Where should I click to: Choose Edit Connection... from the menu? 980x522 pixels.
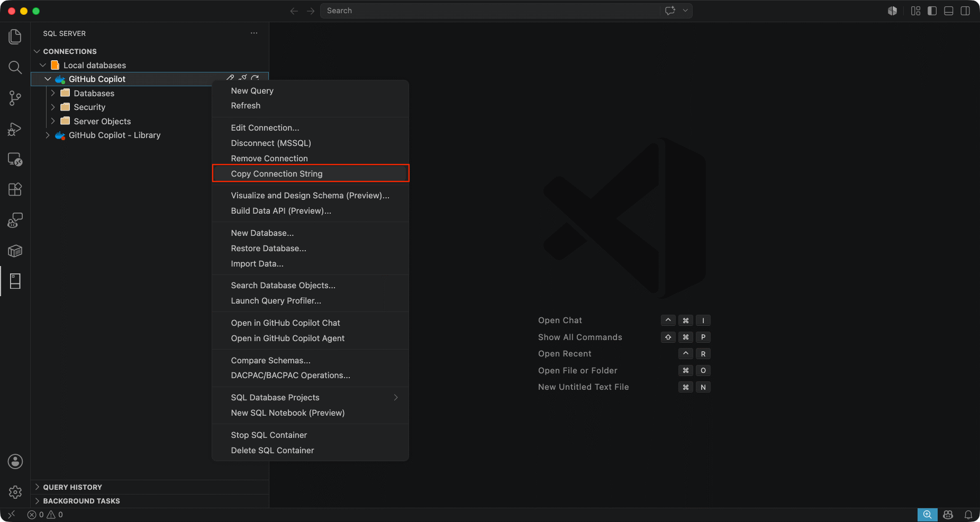point(311,128)
